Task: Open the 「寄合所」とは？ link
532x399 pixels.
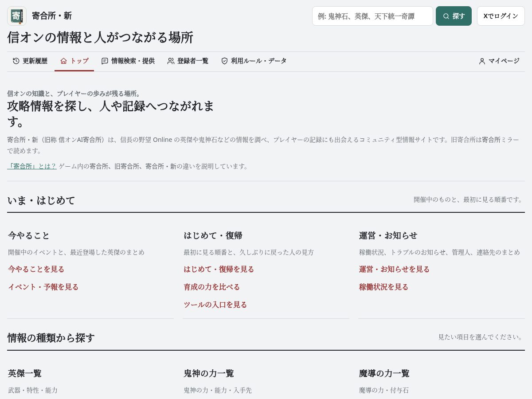Action: (x=32, y=166)
